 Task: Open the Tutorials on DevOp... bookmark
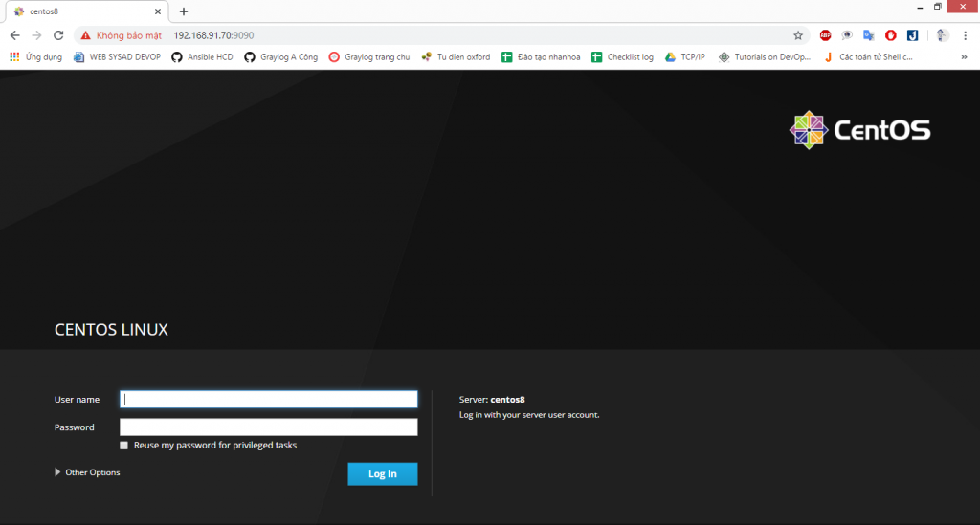pyautogui.click(x=765, y=56)
